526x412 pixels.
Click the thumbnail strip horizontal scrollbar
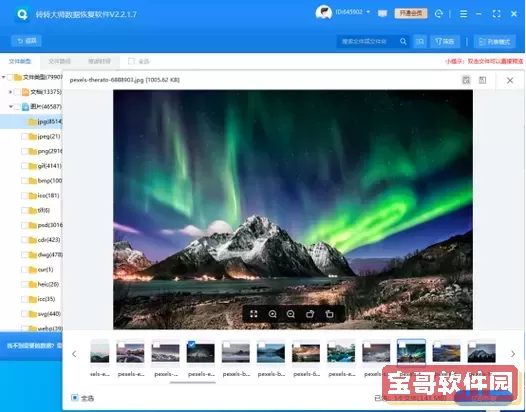click(x=193, y=382)
